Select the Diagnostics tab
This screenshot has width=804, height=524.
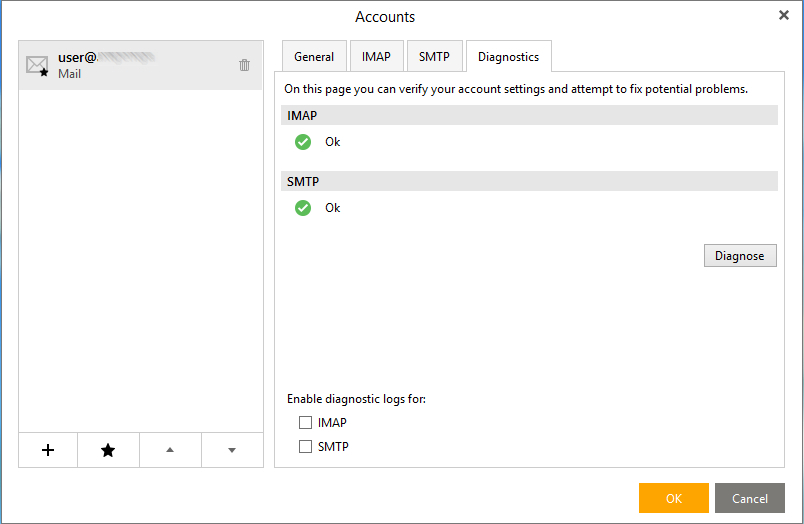click(508, 57)
